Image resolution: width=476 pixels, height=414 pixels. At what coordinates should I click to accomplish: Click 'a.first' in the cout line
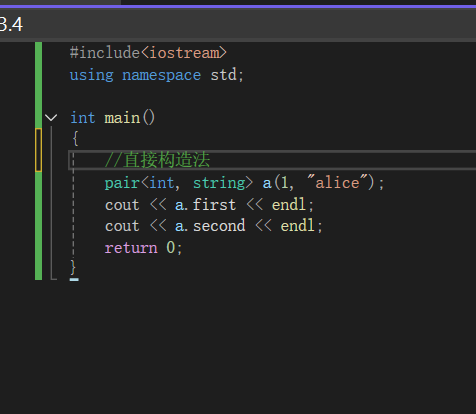coord(205,205)
